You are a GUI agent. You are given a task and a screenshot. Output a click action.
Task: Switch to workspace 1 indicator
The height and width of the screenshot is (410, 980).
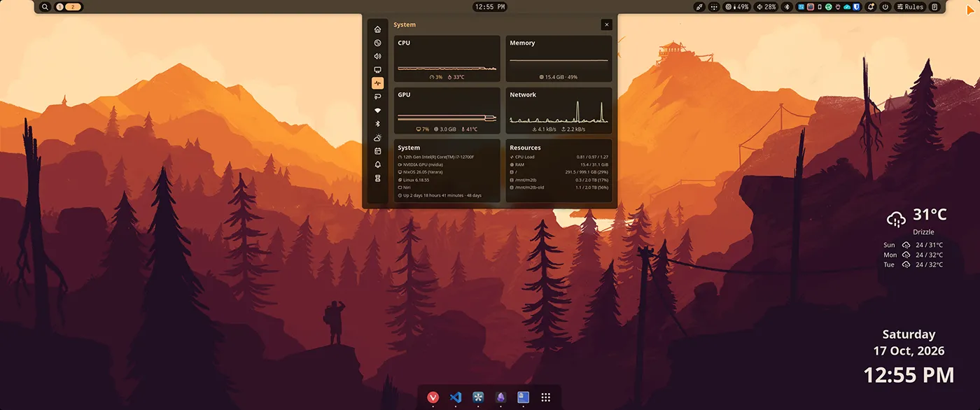59,7
